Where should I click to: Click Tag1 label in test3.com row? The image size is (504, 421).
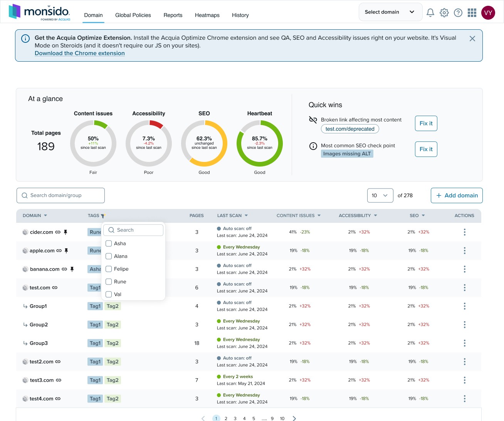(x=95, y=380)
